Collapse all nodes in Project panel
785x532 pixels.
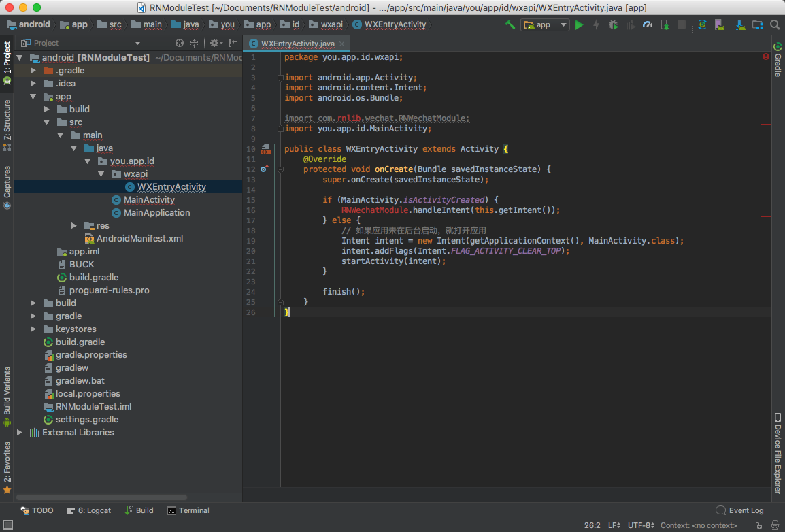195,43
